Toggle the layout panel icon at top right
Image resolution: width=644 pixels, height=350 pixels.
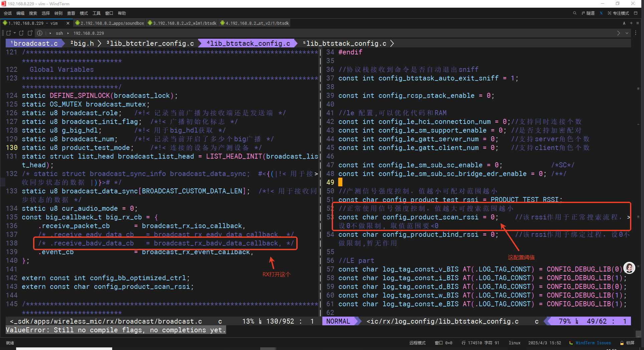click(636, 13)
